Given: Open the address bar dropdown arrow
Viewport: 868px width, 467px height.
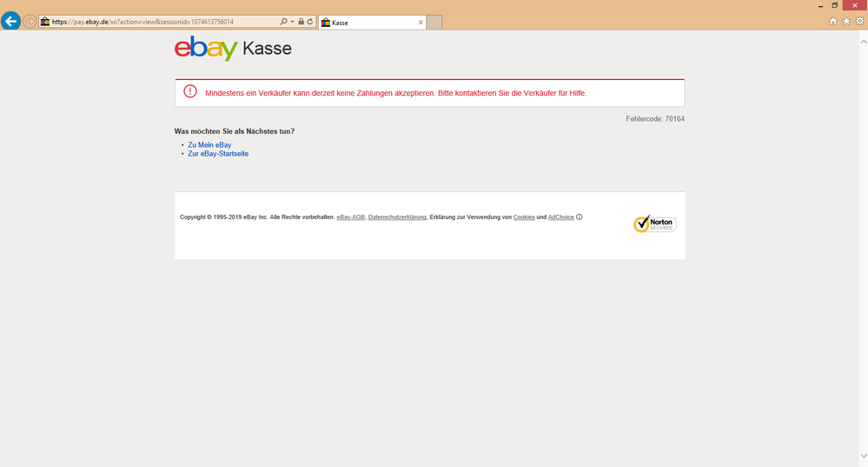Looking at the screenshot, I should tap(292, 22).
